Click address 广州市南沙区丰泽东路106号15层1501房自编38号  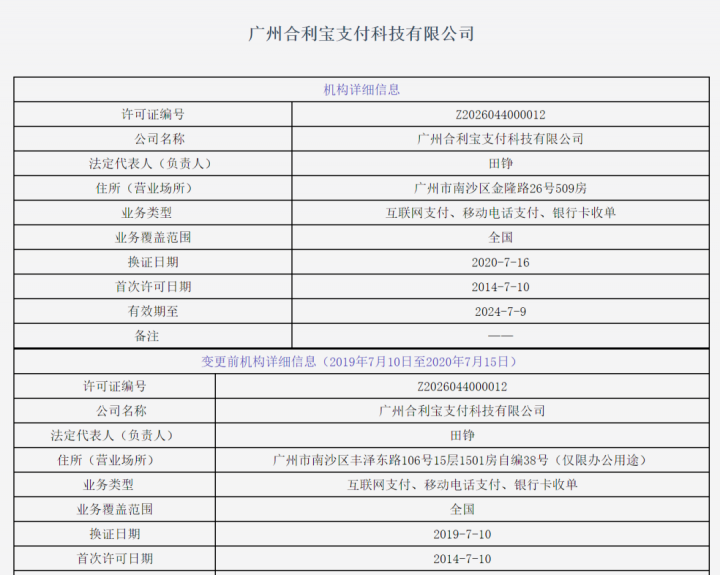pos(411,460)
